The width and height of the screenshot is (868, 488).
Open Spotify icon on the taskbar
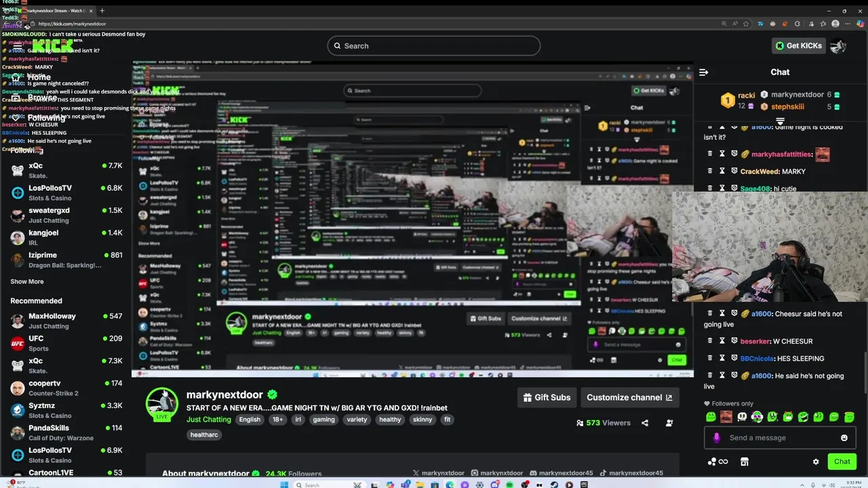coord(509,485)
